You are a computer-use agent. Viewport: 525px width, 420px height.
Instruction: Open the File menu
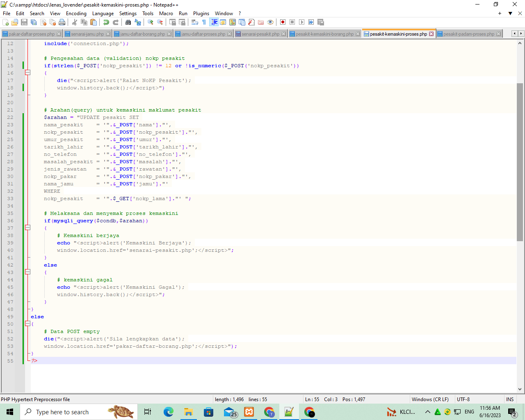pyautogui.click(x=7, y=14)
